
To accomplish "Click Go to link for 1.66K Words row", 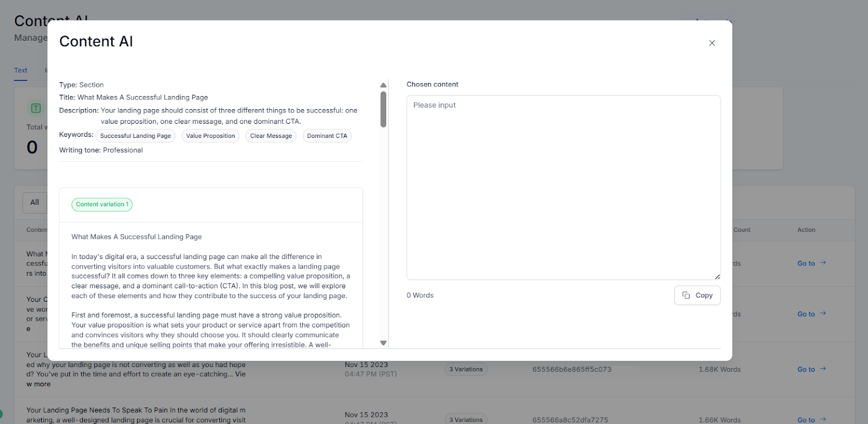I will click(812, 420).
